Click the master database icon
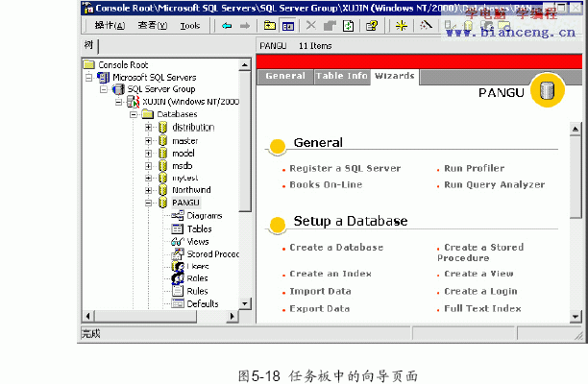588x384 pixels. [x=162, y=141]
